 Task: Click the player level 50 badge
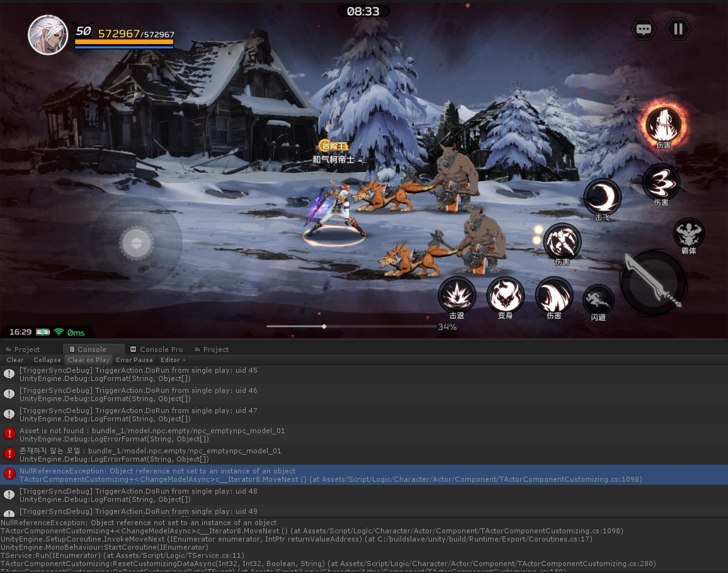[x=84, y=31]
